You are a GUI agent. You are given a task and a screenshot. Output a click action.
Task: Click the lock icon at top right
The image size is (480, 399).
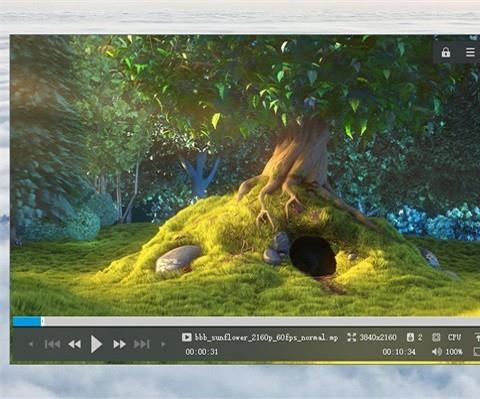[446, 52]
